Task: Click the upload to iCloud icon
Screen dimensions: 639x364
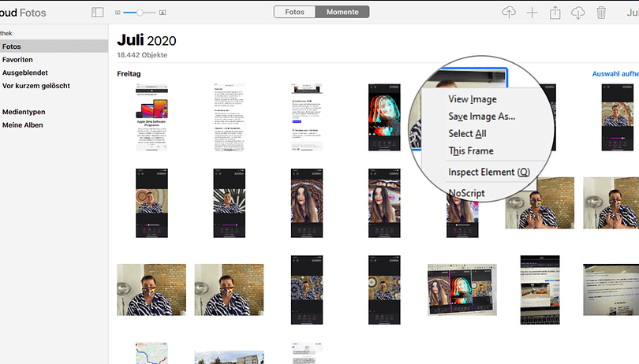Action: pos(509,13)
